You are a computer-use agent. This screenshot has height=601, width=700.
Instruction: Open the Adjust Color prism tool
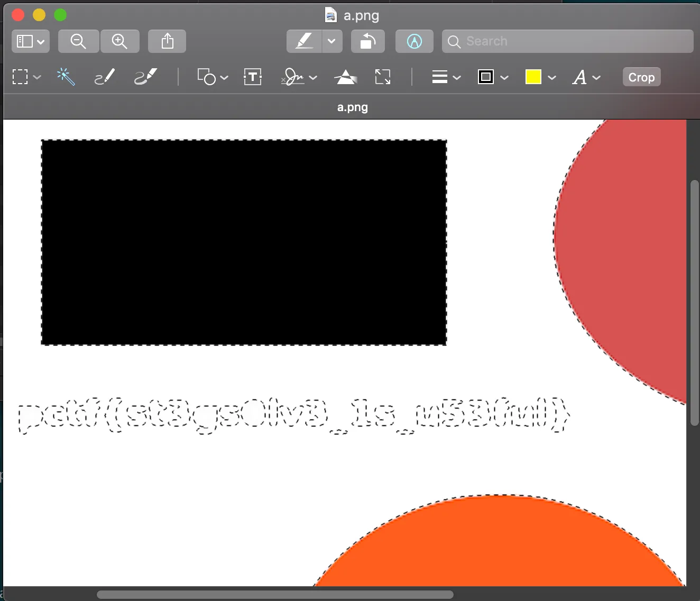[x=346, y=77]
